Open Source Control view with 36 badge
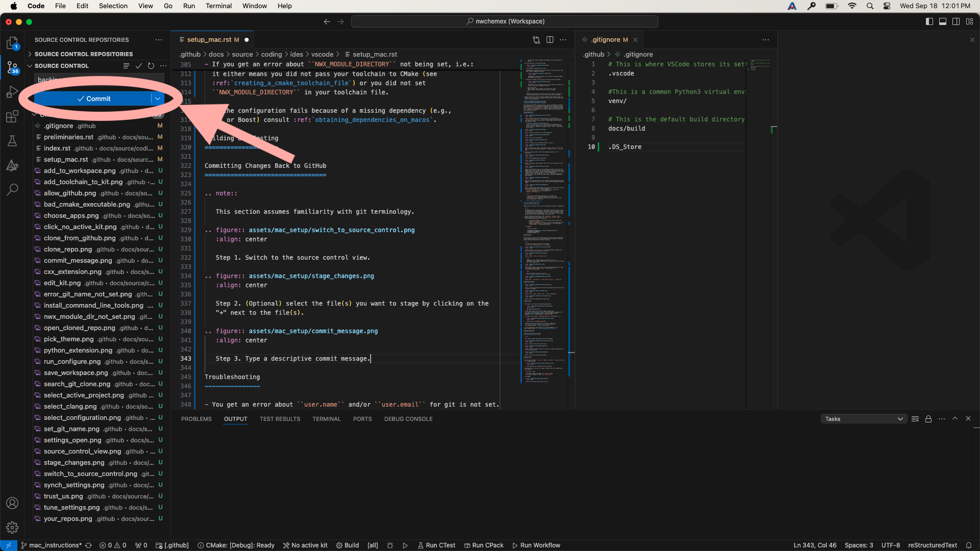Screen dimensions: 980x551 click(12, 67)
